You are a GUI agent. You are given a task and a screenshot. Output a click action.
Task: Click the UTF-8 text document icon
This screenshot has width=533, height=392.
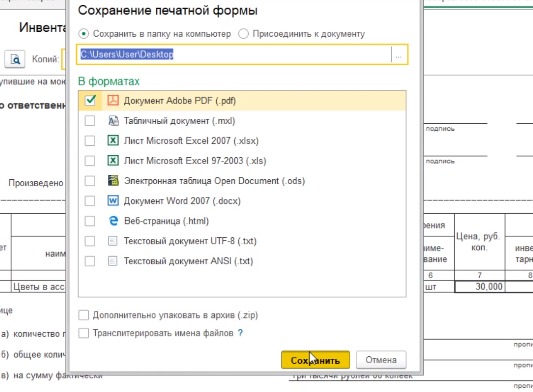(113, 241)
